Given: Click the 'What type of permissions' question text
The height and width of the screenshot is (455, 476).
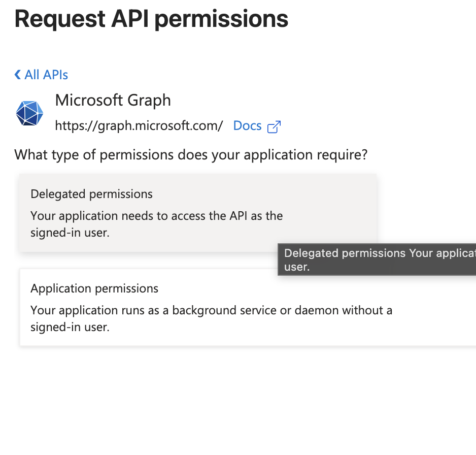Looking at the screenshot, I should (x=191, y=155).
